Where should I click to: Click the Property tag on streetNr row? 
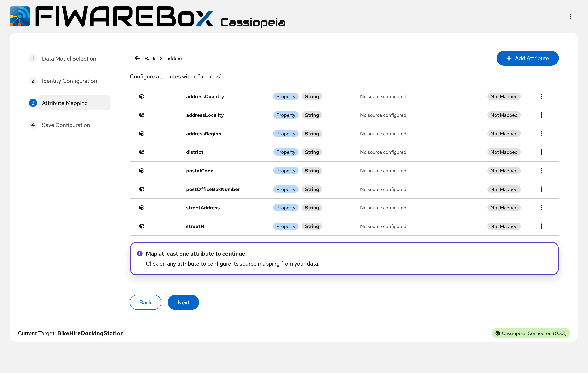tap(286, 226)
